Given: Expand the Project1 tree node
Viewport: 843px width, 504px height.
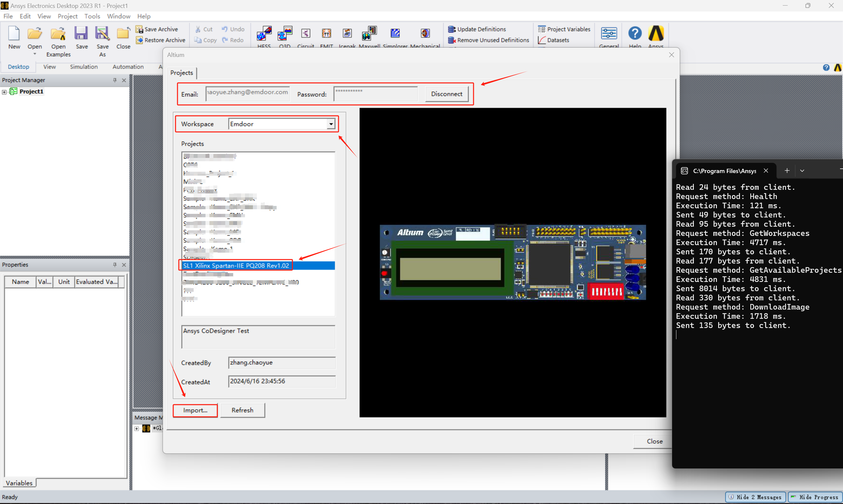Looking at the screenshot, I should [4, 92].
